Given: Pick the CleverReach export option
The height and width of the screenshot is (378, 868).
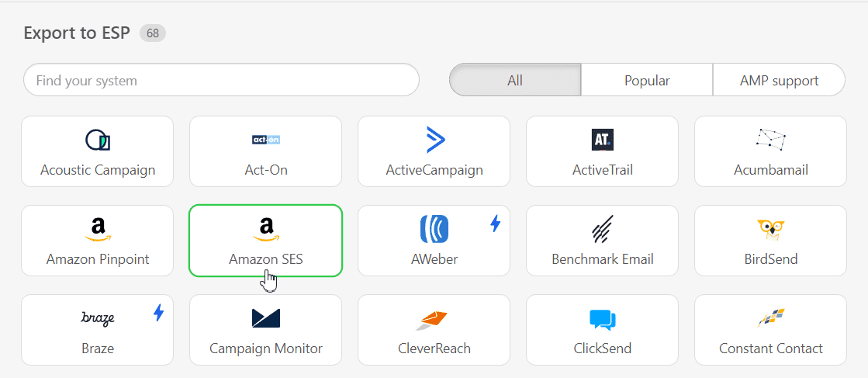Looking at the screenshot, I should 434,330.
